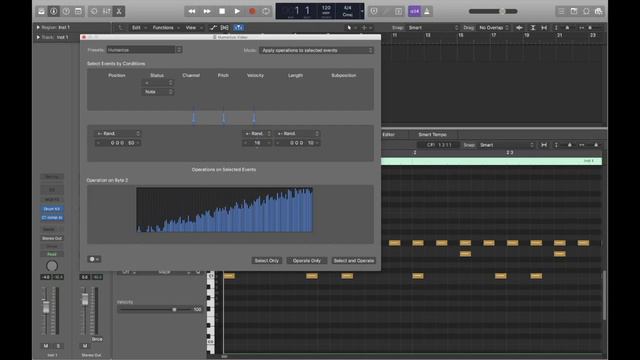Open Position +- Rand. operation dropdown
Viewport: 640px width, 360px height.
(x=118, y=133)
